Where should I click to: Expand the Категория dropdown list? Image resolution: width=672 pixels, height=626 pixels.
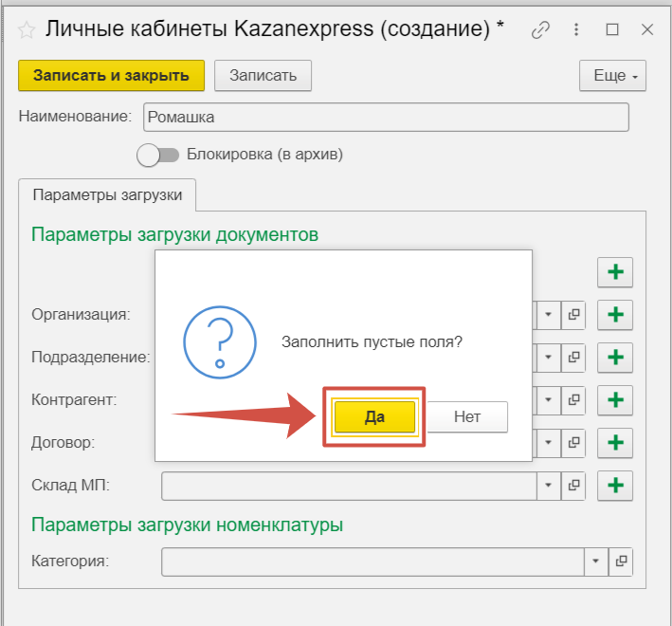pyautogui.click(x=596, y=562)
